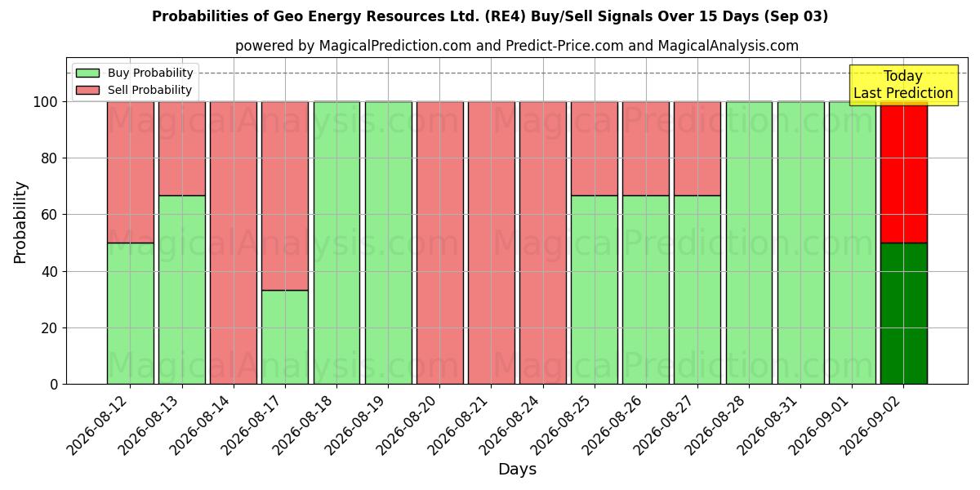Click the full green buy bar for 2026-09-01

click(852, 243)
